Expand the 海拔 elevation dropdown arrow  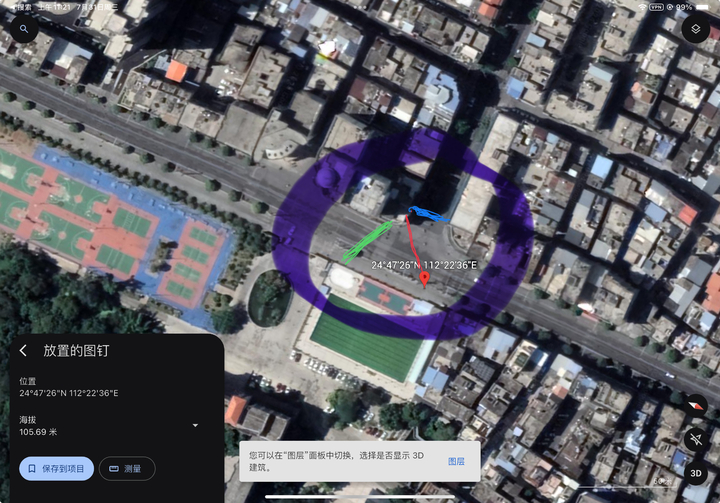tap(195, 425)
